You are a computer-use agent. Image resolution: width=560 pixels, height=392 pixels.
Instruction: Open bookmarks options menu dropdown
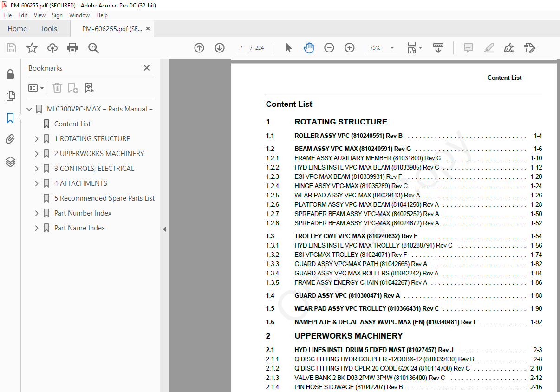36,88
